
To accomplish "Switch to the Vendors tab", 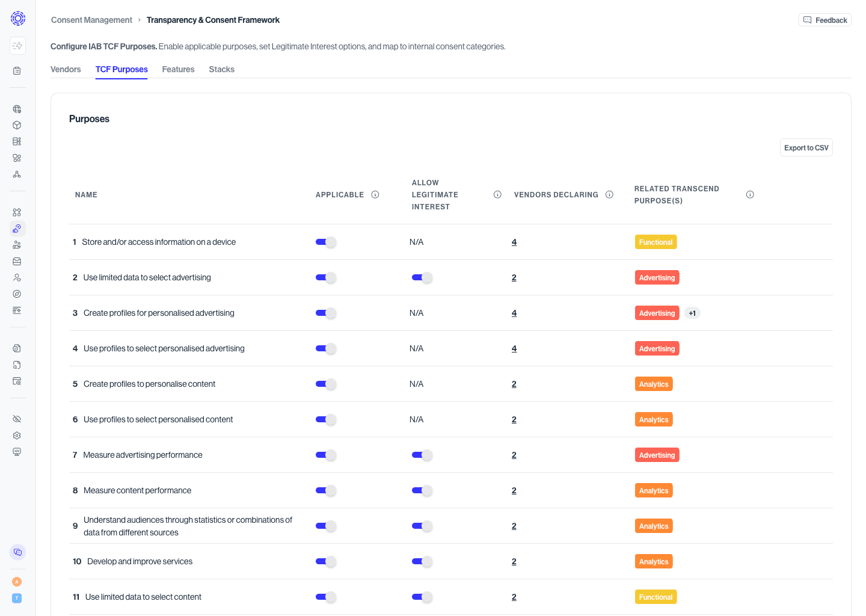I will 66,69.
